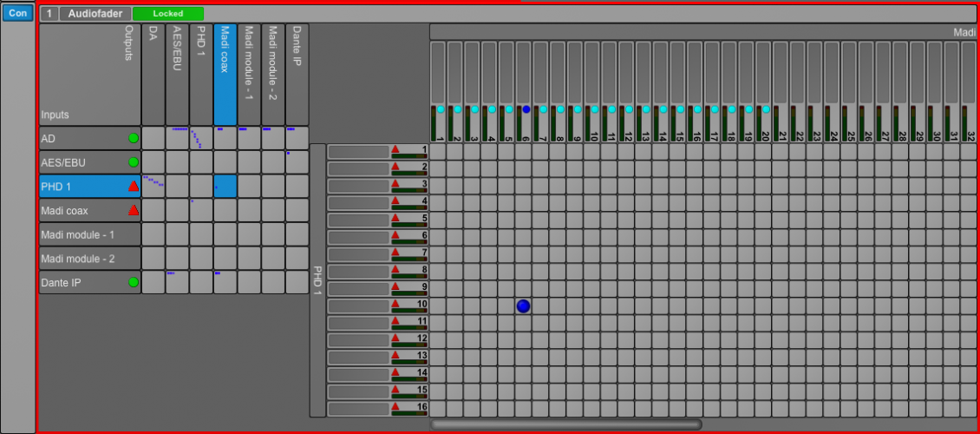
Task: Click red triangle on PHD 1 channel 16
Action: pos(395,406)
